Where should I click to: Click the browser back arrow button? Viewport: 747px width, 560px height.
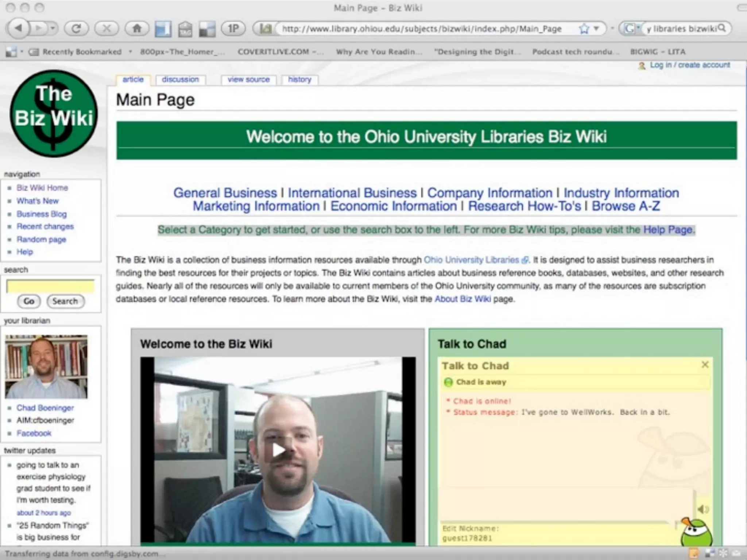click(x=19, y=28)
